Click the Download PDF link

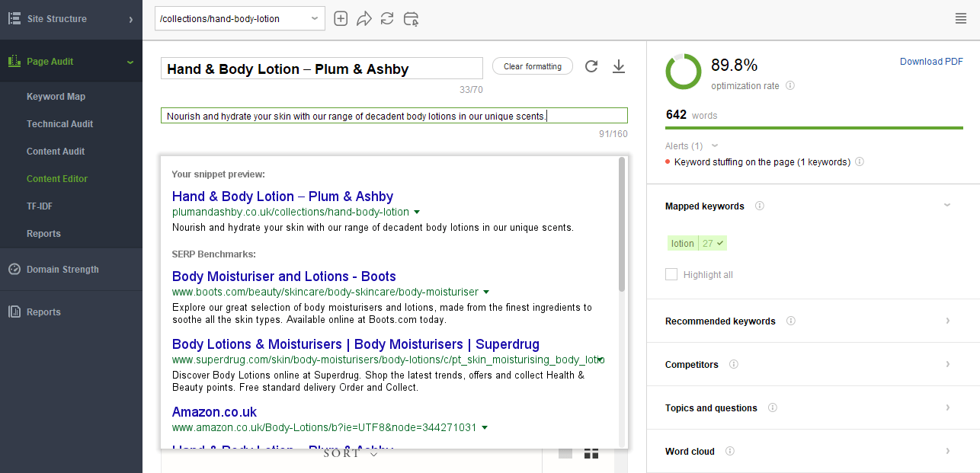[931, 62]
